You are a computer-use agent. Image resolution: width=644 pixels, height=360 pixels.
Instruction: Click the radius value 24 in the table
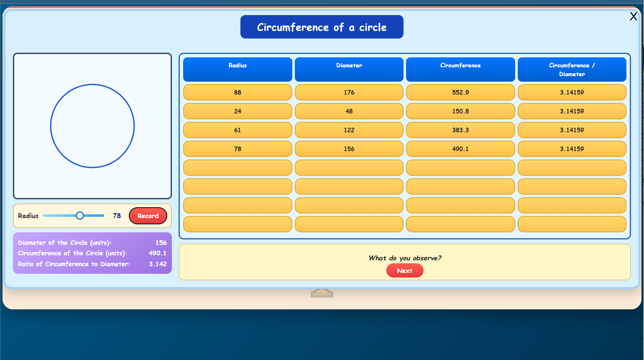point(237,111)
